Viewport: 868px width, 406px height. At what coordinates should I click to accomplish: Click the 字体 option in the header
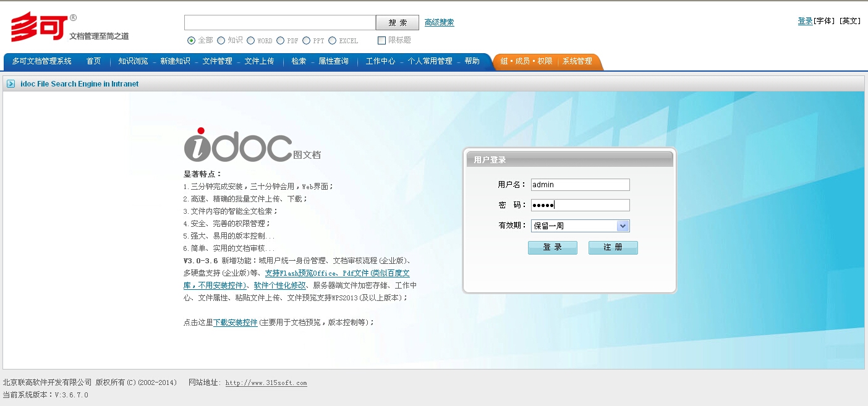(x=824, y=21)
